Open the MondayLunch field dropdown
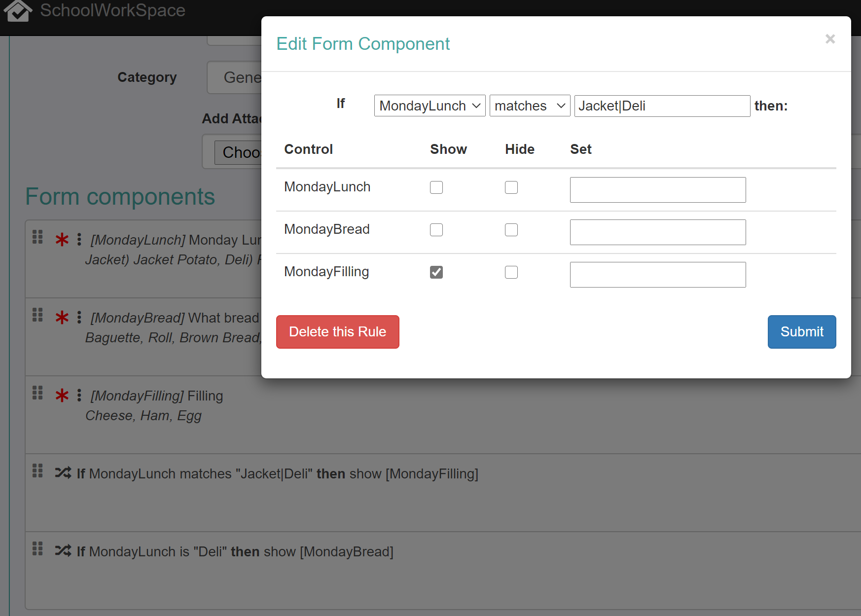861x616 pixels. tap(430, 106)
